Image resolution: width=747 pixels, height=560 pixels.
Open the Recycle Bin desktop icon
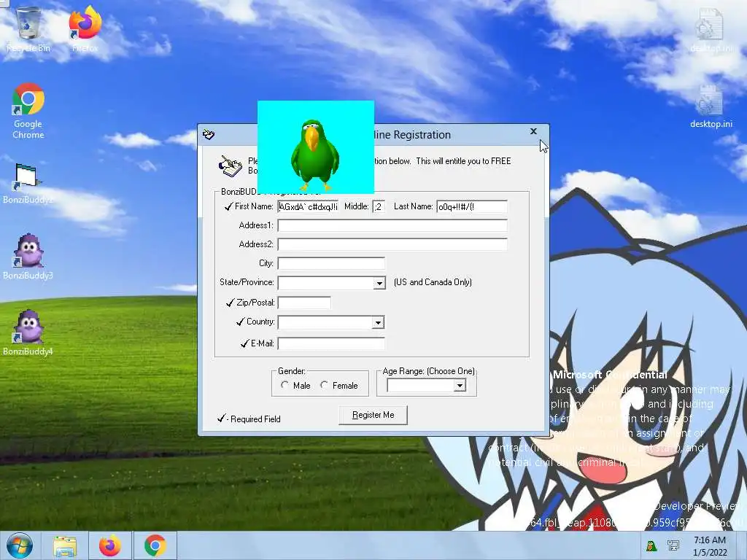(x=28, y=29)
